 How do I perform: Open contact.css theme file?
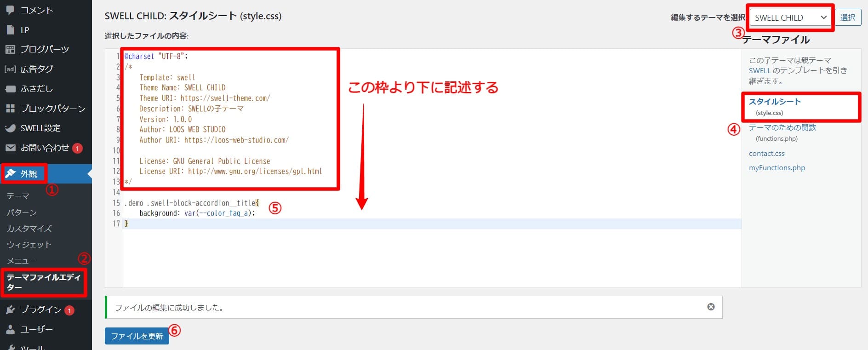pyautogui.click(x=767, y=154)
